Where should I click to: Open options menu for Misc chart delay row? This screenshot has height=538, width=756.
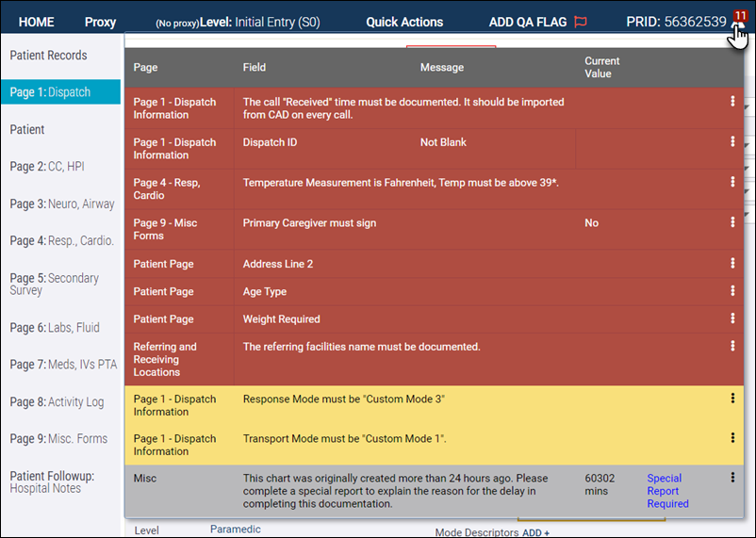pos(732,478)
